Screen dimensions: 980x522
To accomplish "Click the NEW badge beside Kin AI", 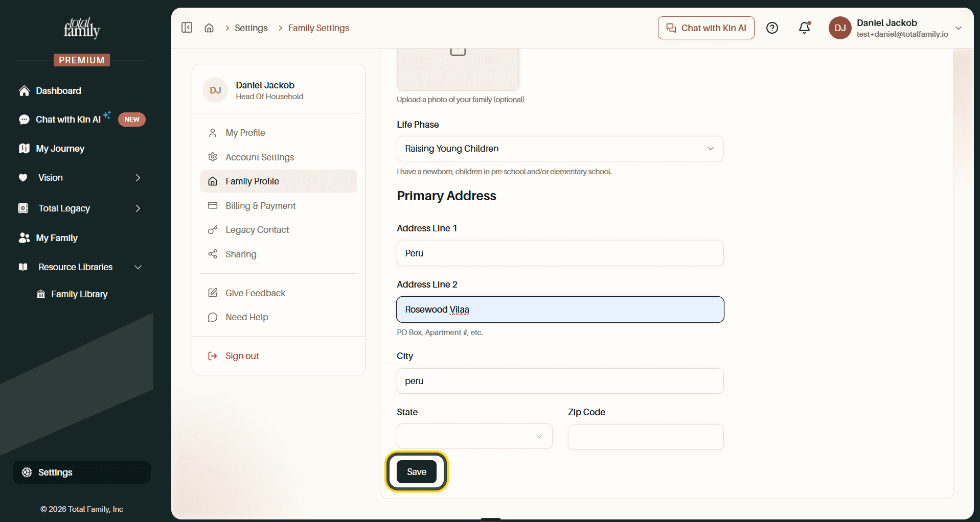I will [x=132, y=120].
